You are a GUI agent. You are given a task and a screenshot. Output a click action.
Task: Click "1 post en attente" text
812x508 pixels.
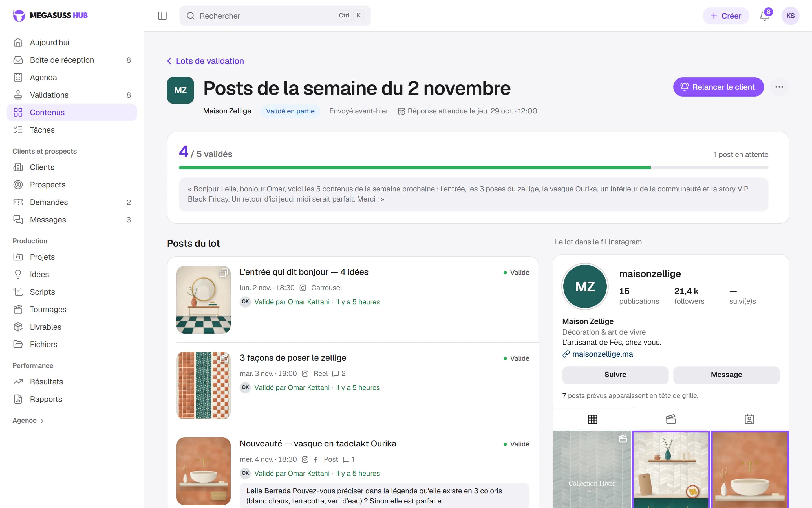741,154
